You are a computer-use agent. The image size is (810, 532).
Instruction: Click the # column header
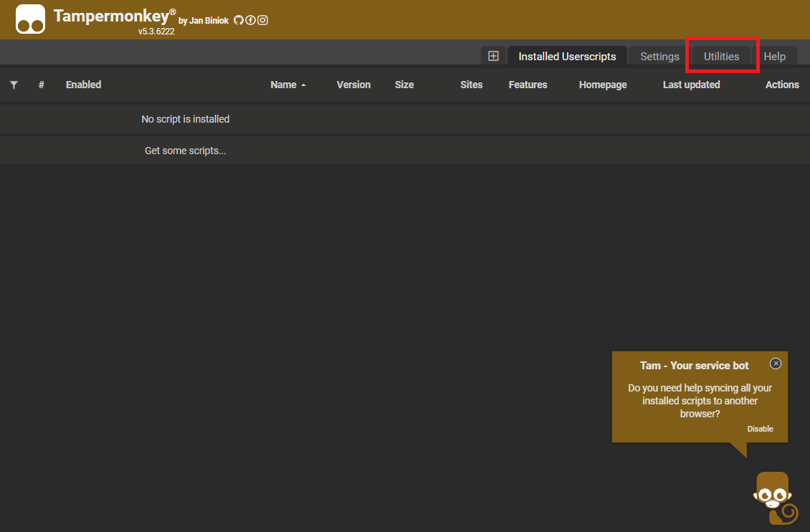tap(42, 85)
